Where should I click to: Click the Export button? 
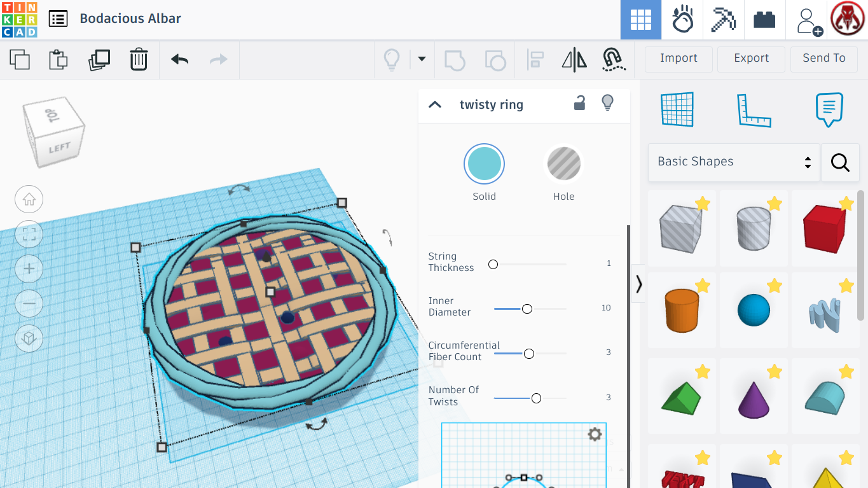point(751,59)
